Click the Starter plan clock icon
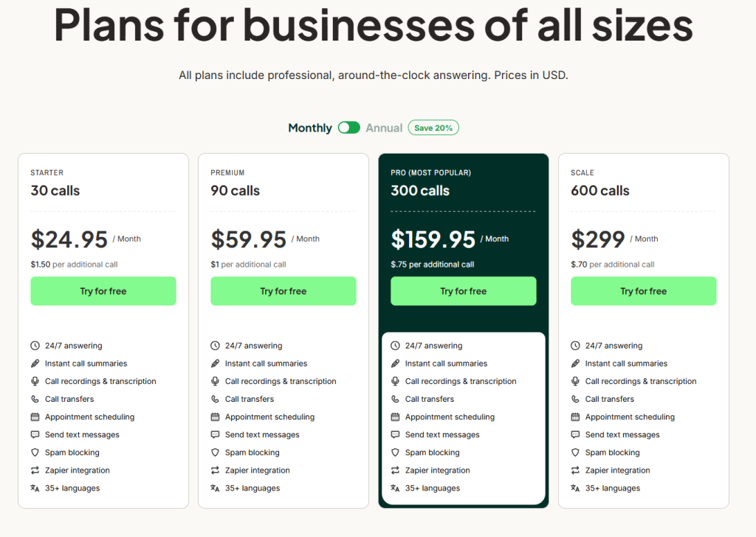Viewport: 756px width, 537px height. click(35, 346)
